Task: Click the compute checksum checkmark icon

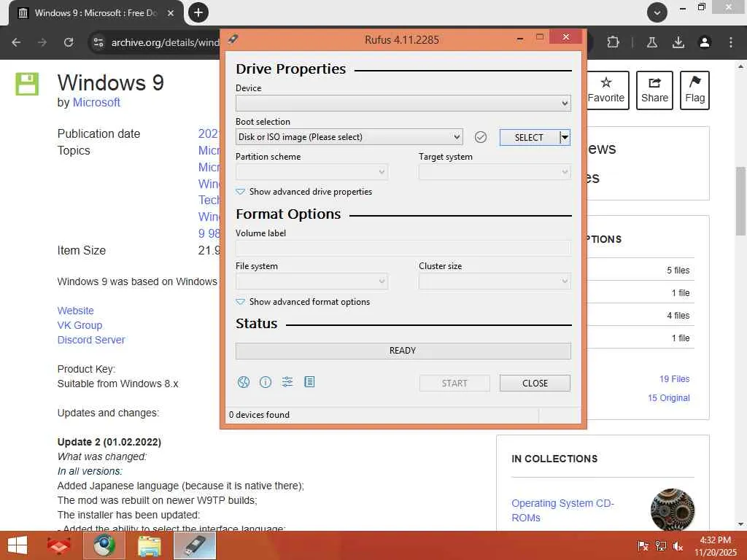Action: 481,137
